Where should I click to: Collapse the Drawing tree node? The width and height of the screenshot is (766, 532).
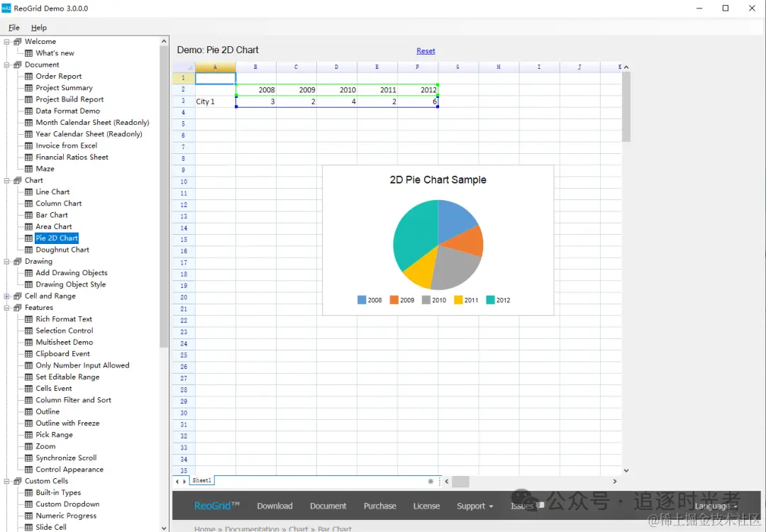[7, 261]
